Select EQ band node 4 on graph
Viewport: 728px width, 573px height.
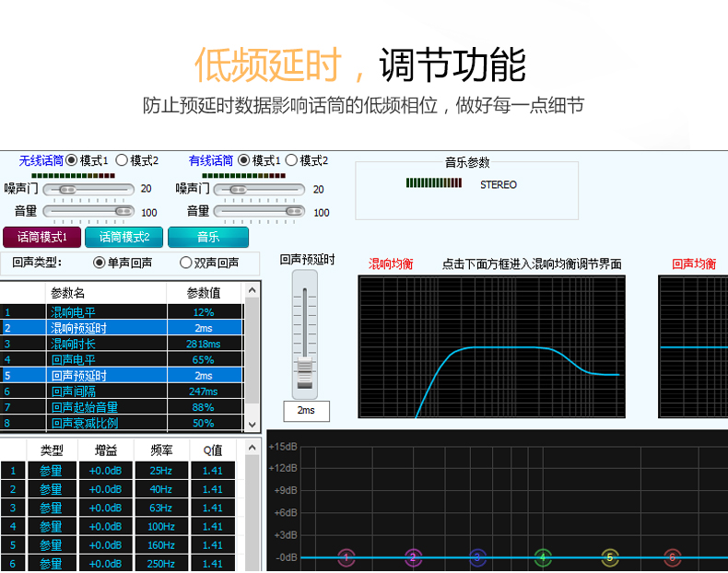542,557
